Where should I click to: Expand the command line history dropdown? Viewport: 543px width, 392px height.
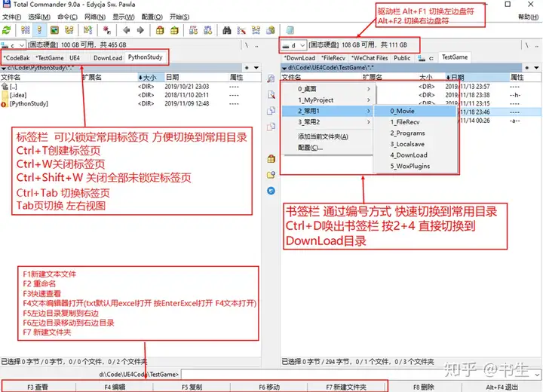[537, 375]
